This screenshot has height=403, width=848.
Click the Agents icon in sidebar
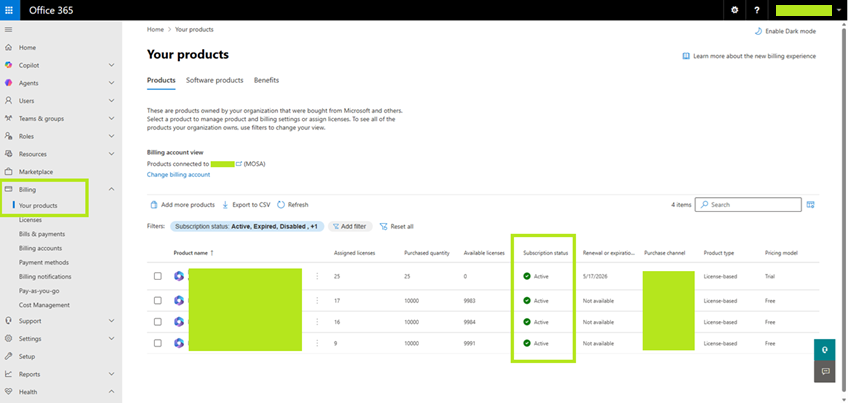[8, 83]
